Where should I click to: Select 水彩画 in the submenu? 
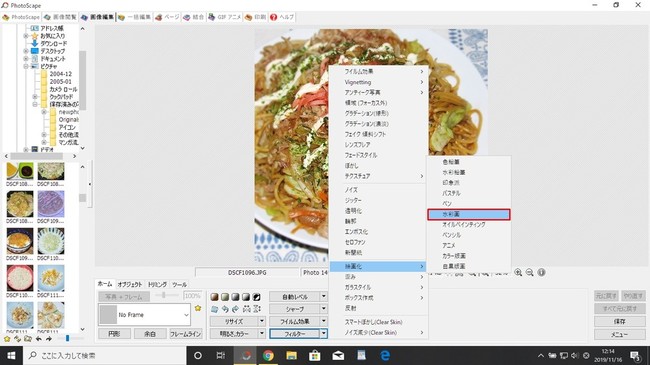[468, 214]
